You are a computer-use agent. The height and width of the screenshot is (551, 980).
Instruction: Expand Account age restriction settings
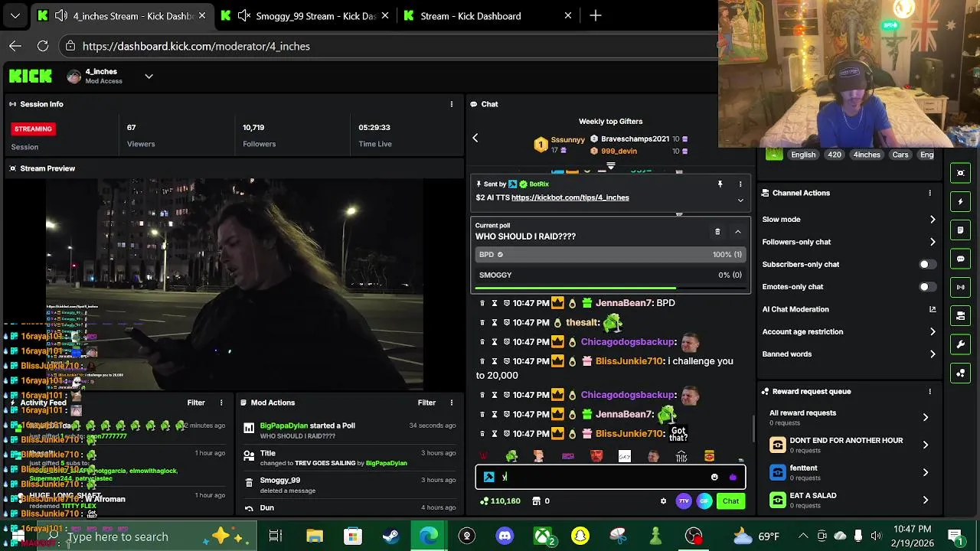coord(933,332)
